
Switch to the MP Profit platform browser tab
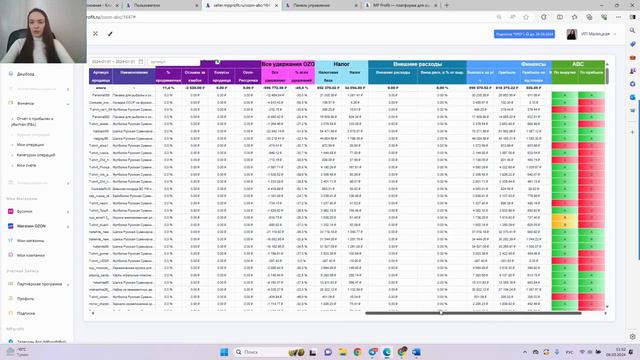point(400,5)
